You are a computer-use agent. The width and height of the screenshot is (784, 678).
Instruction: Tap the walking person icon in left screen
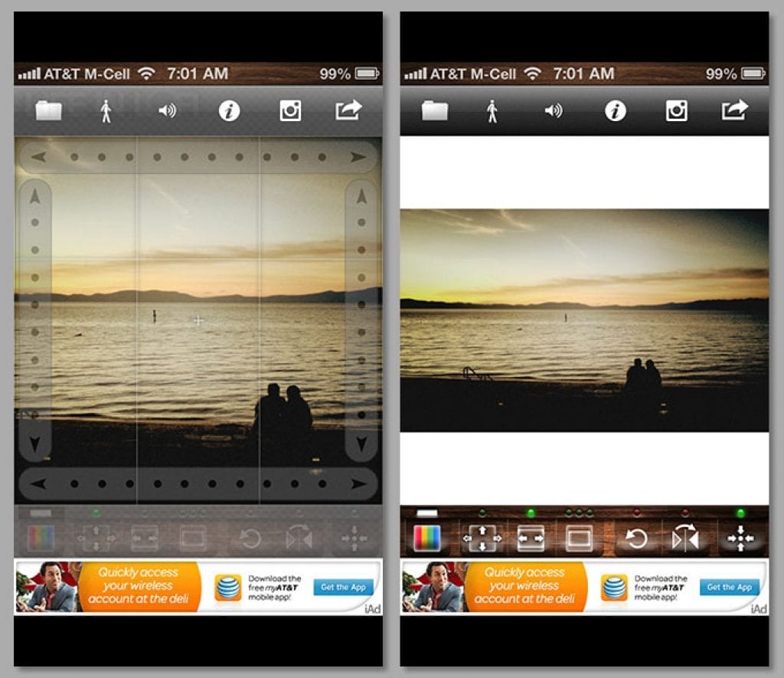point(106,111)
